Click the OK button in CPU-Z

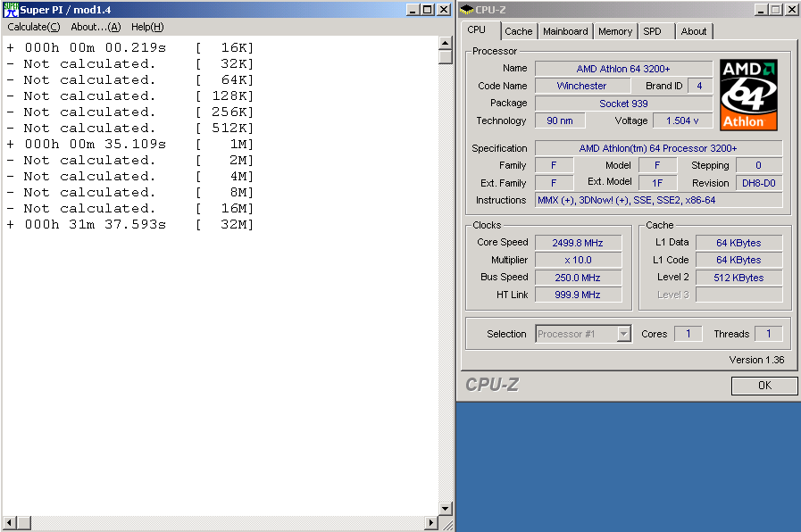click(764, 386)
